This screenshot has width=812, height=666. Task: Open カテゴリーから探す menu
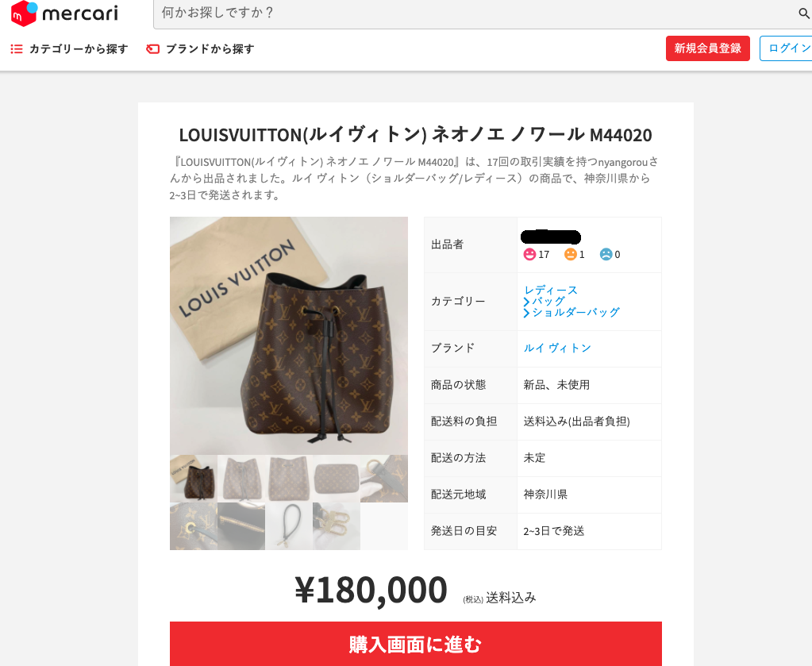pyautogui.click(x=79, y=48)
